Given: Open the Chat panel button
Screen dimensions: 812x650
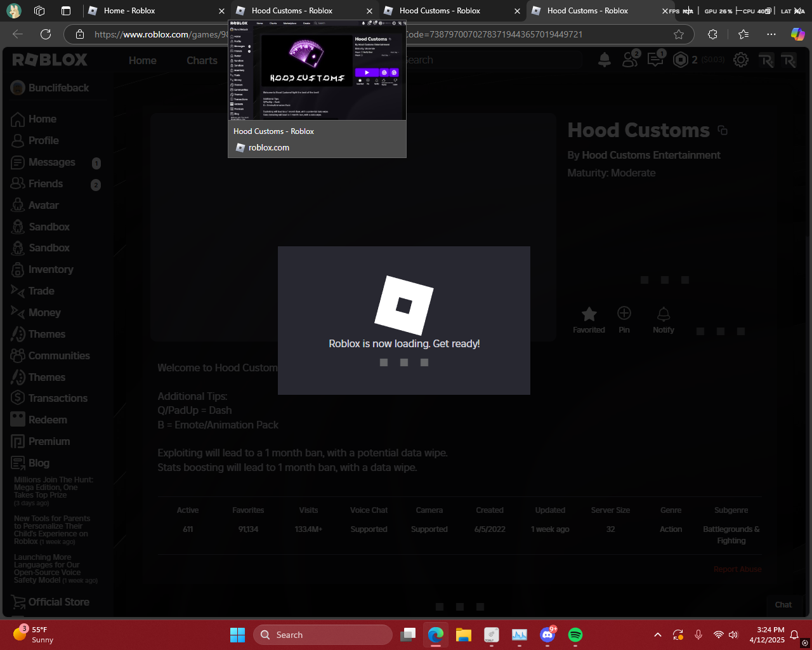Looking at the screenshot, I should point(783,605).
